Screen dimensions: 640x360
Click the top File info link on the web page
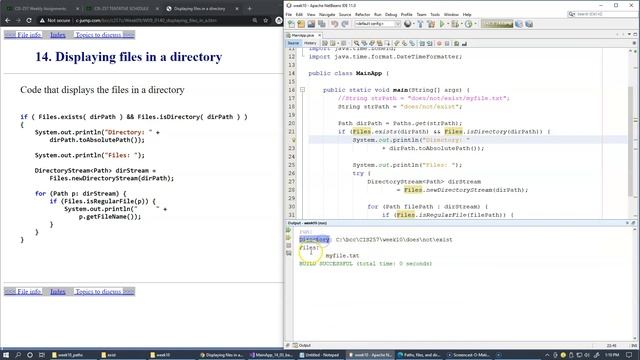(23, 35)
